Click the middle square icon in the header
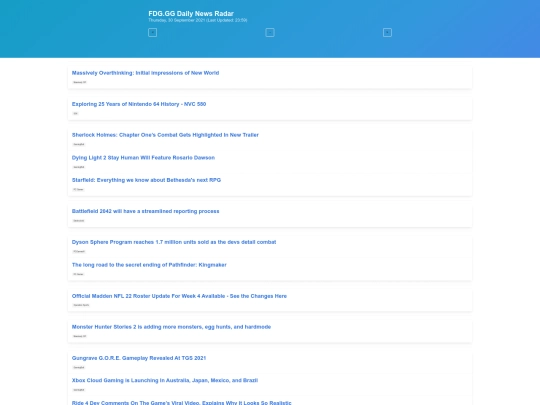 click(270, 33)
